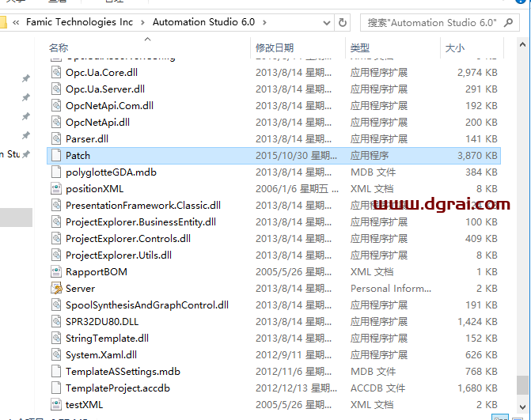Click the 1,424 KB size cell

477,322
